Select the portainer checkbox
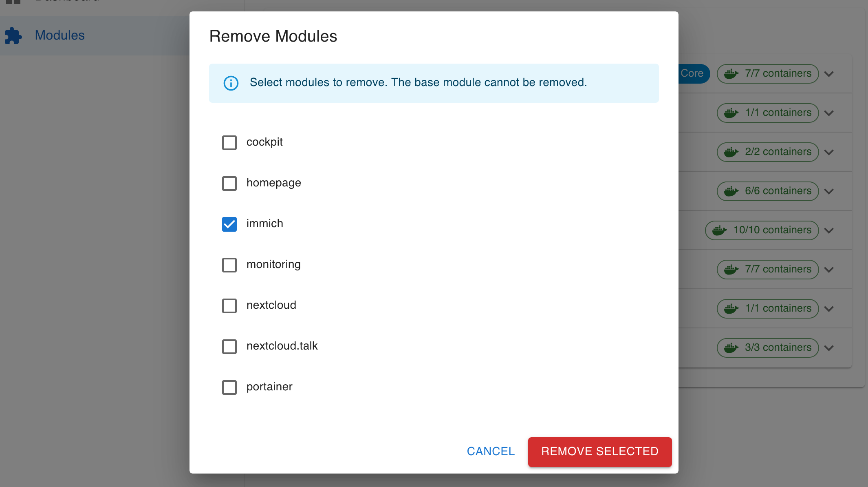Screen dimensions: 868x487 pyautogui.click(x=229, y=387)
